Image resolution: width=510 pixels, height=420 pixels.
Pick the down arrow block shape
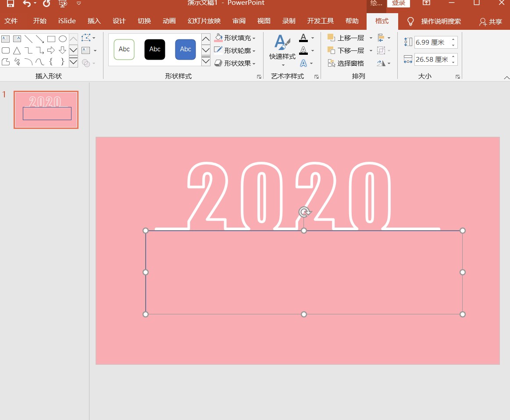tap(62, 50)
